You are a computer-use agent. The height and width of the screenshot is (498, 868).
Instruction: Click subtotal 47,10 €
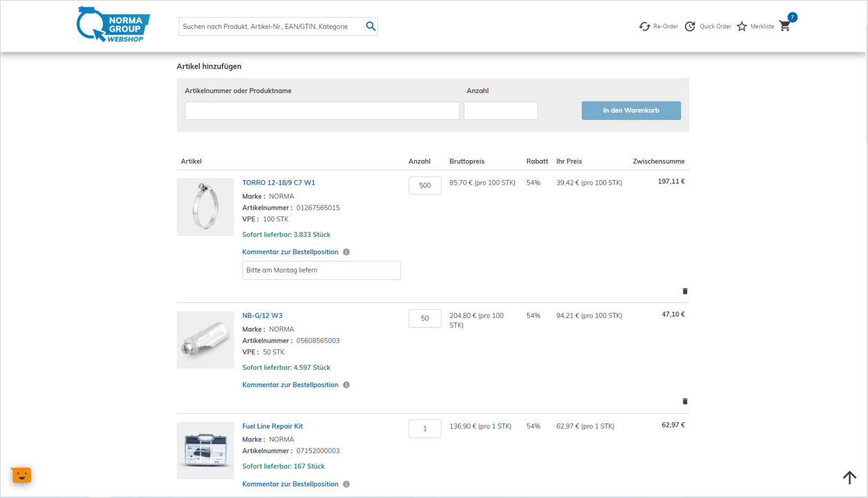point(673,315)
